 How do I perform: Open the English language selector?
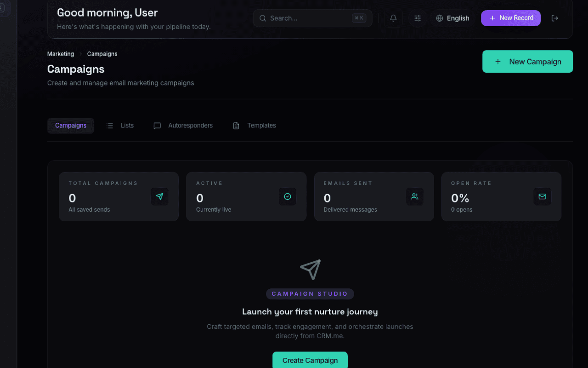point(452,18)
